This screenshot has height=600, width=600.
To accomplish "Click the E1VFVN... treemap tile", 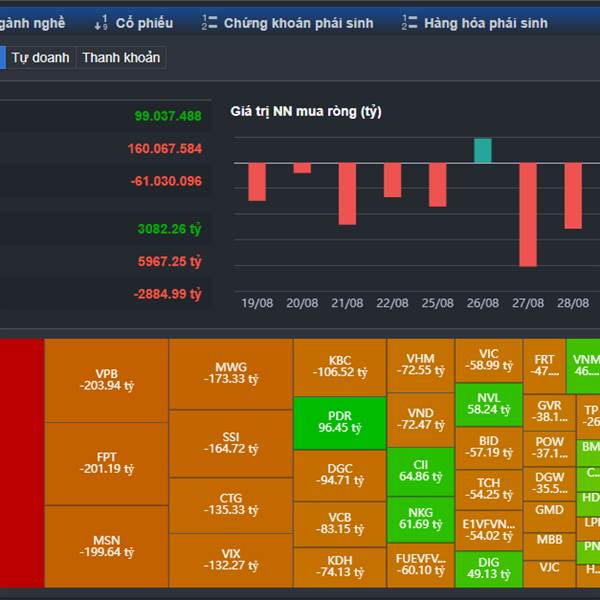I will pos(489,530).
